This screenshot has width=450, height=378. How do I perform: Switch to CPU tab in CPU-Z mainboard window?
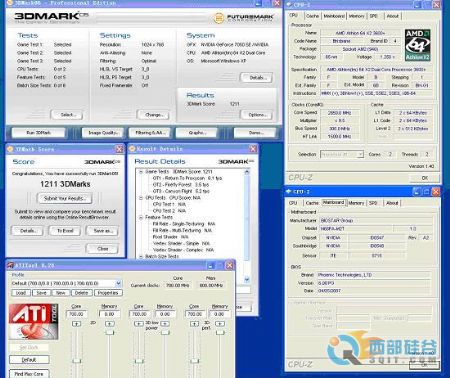click(293, 203)
